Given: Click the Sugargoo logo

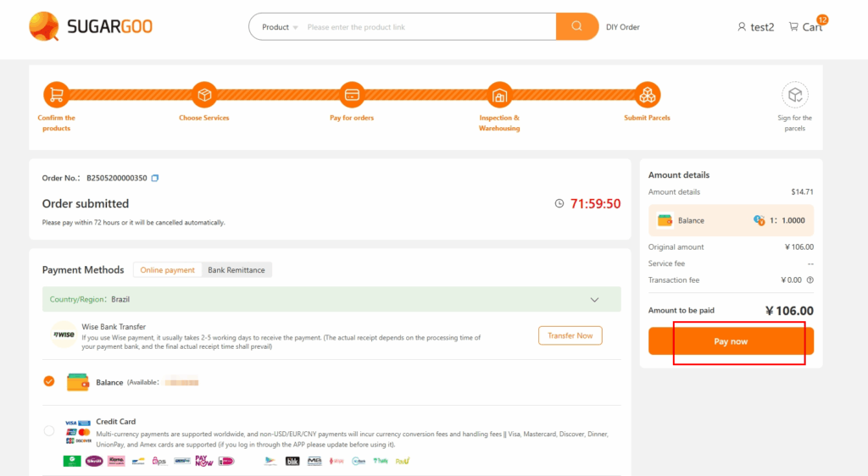Looking at the screenshot, I should coord(91,26).
